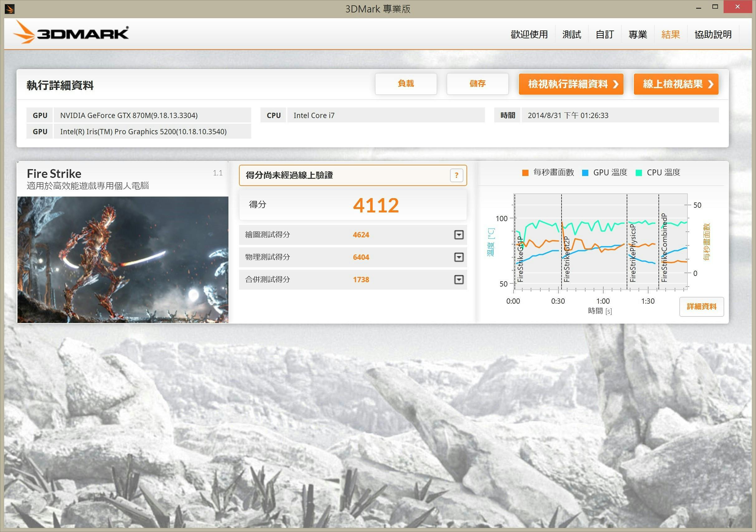Expand the physics test score (物理測試得分) row

click(459, 257)
